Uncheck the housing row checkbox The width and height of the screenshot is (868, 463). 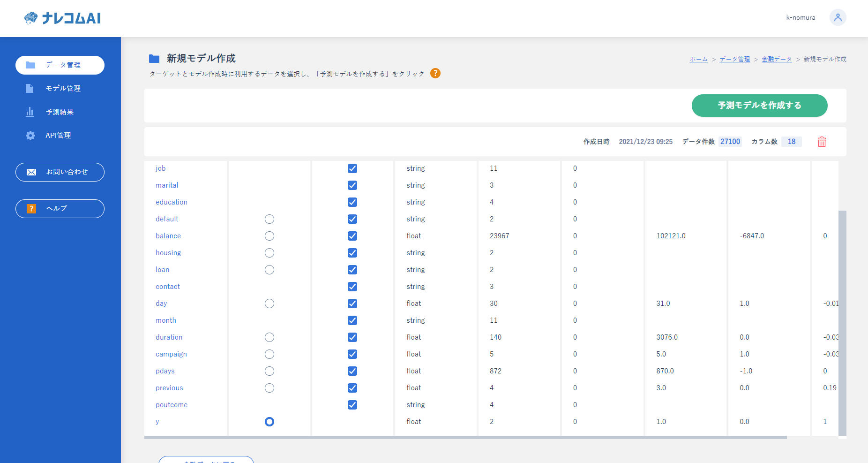pyautogui.click(x=352, y=253)
